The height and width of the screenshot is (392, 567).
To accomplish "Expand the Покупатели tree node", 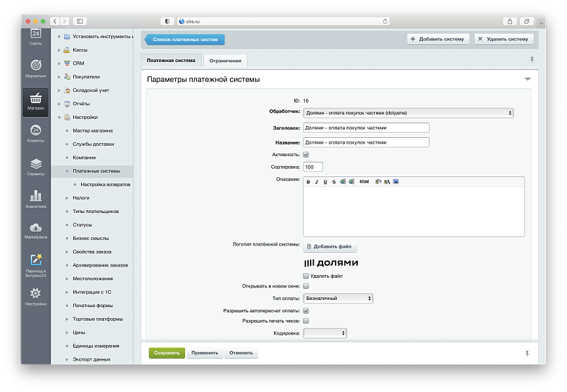I will tap(59, 76).
